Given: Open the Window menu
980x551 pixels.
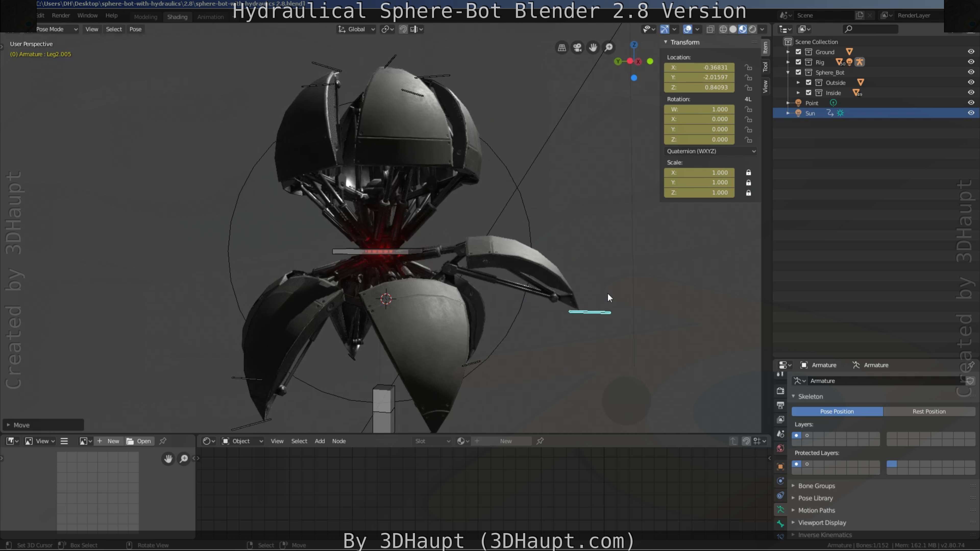Looking at the screenshot, I should click(88, 16).
